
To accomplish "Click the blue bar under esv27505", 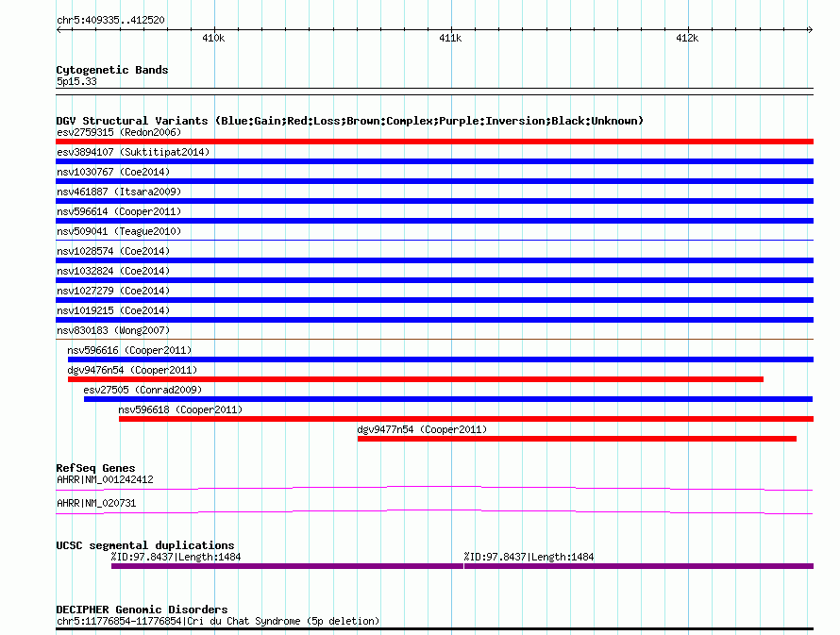I will 448,399.
